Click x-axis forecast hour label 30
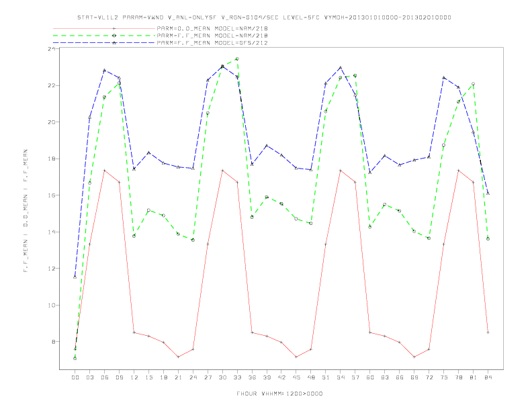The image size is (532, 411). 222,377
